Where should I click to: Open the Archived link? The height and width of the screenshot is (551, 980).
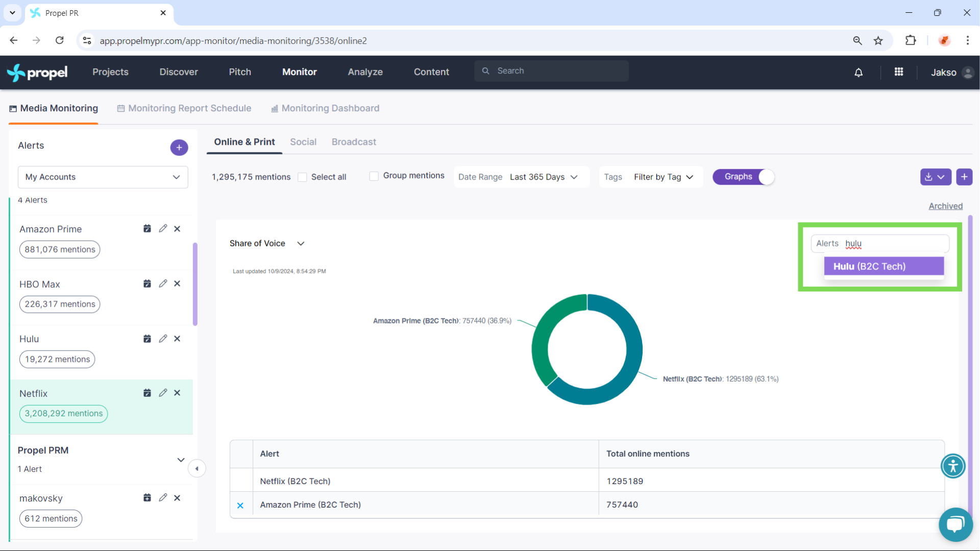946,206
